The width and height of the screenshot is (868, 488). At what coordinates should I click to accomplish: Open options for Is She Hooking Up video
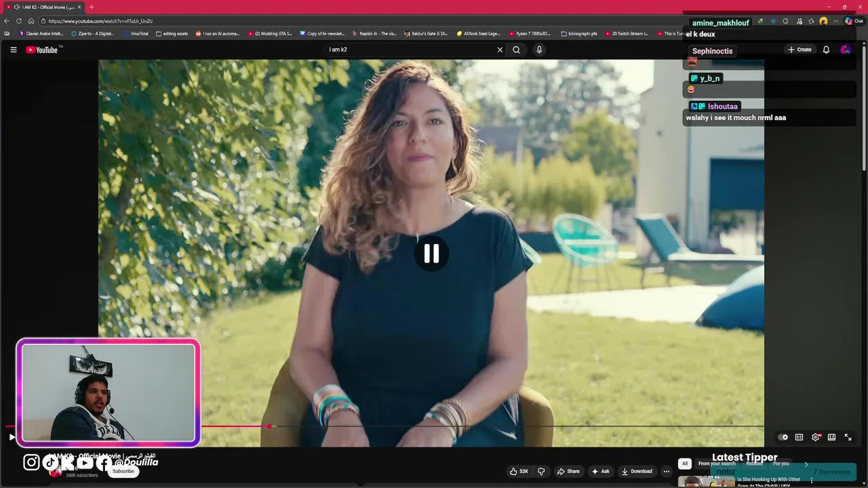pos(812,481)
